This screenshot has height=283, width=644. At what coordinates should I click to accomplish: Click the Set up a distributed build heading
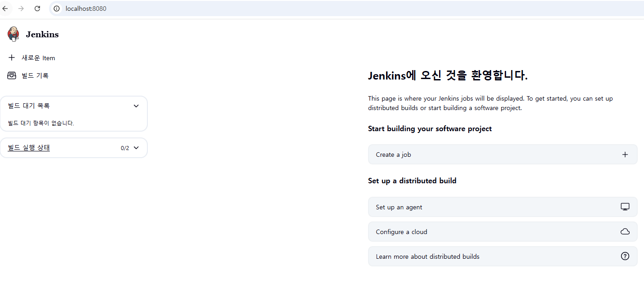412,181
